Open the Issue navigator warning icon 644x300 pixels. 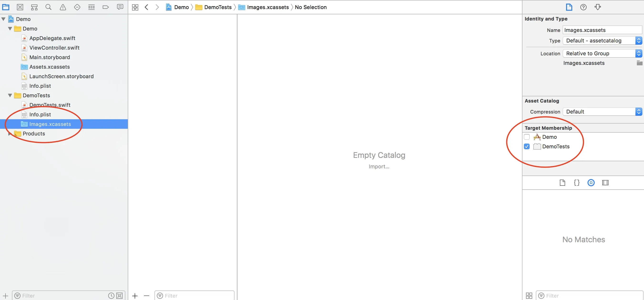click(x=63, y=7)
